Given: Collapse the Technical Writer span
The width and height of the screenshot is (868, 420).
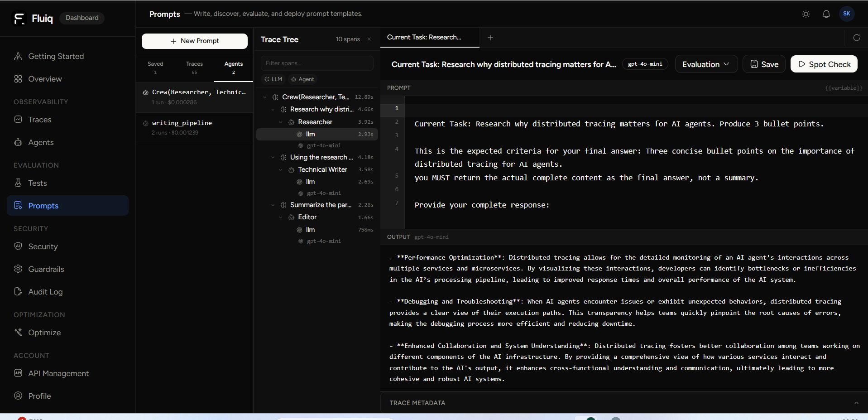Looking at the screenshot, I should click(x=281, y=169).
